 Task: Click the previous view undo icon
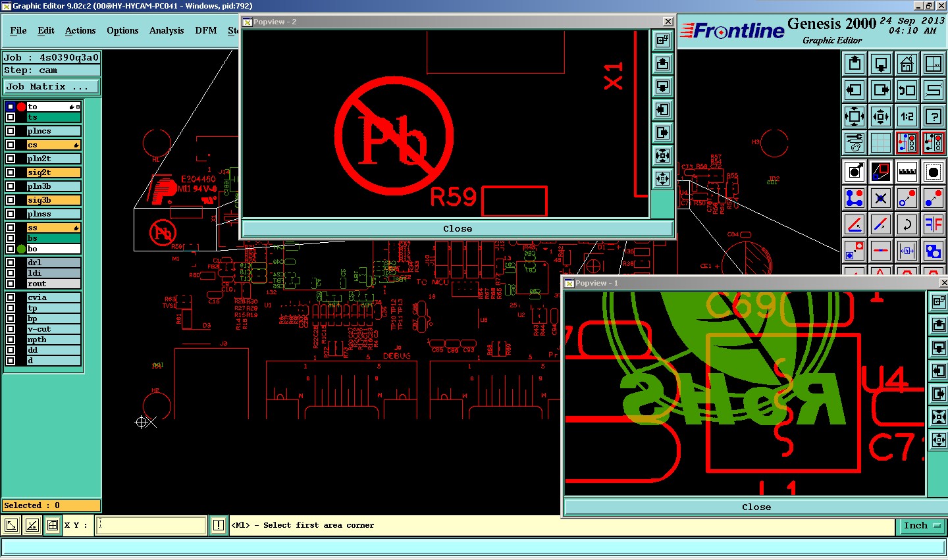(x=907, y=90)
